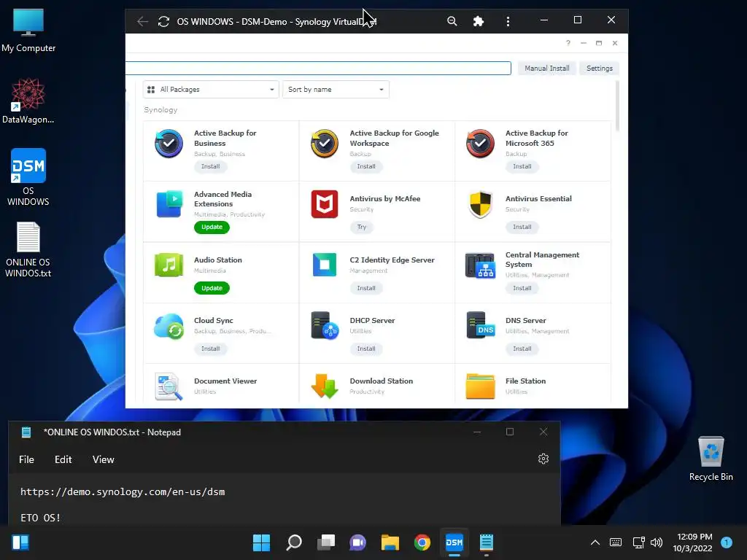
Task: Click the Document Viewer icon
Action: click(x=169, y=386)
